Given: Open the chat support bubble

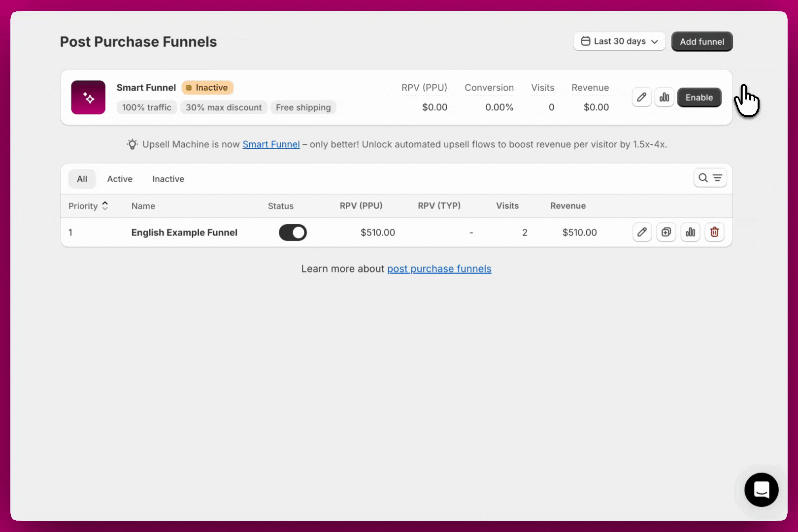Looking at the screenshot, I should (761, 490).
